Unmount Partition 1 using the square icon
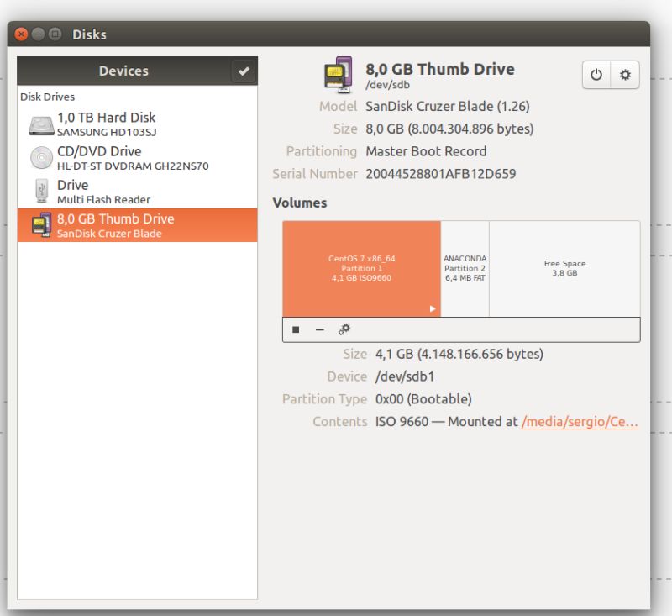 [295, 329]
